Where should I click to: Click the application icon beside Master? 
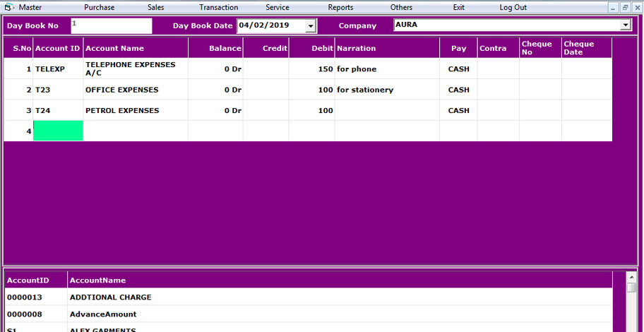8,7
